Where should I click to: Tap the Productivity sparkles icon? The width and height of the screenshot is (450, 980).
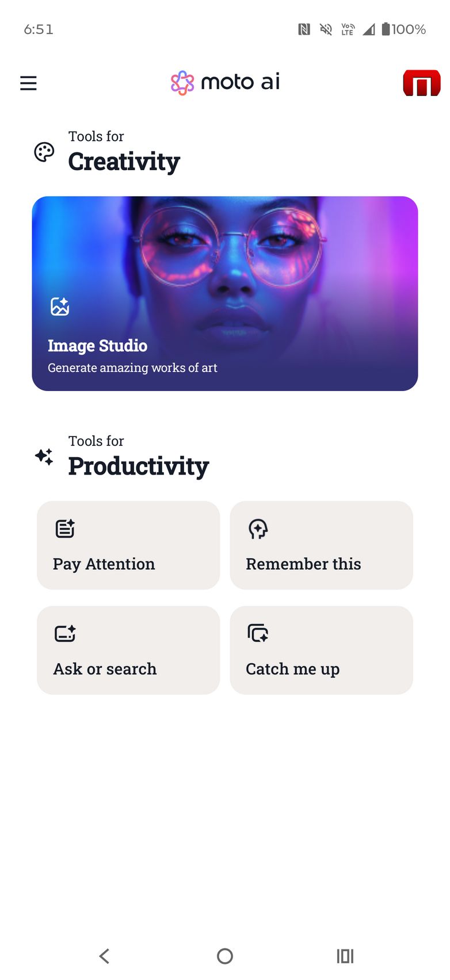[44, 457]
